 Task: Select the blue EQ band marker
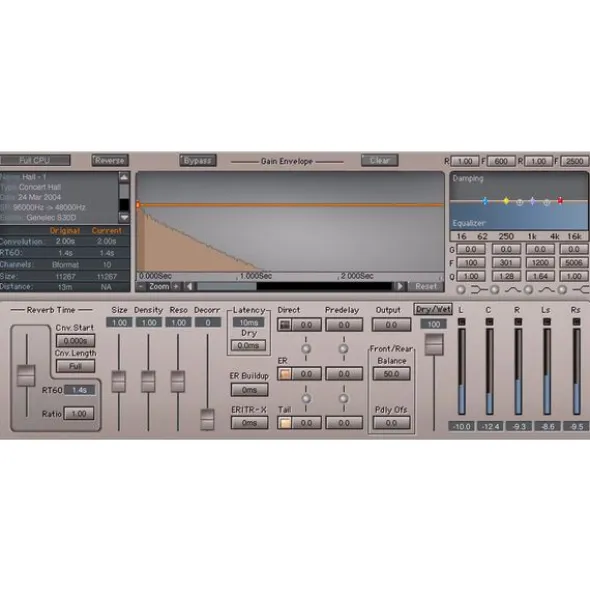(x=486, y=201)
